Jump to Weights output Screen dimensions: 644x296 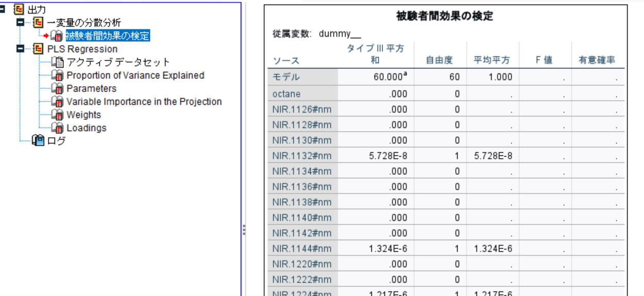pos(84,115)
